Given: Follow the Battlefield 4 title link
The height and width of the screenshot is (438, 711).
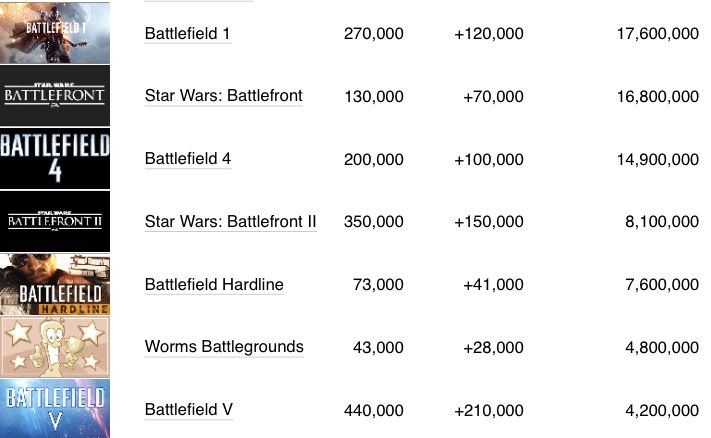Looking at the screenshot, I should 188,159.
